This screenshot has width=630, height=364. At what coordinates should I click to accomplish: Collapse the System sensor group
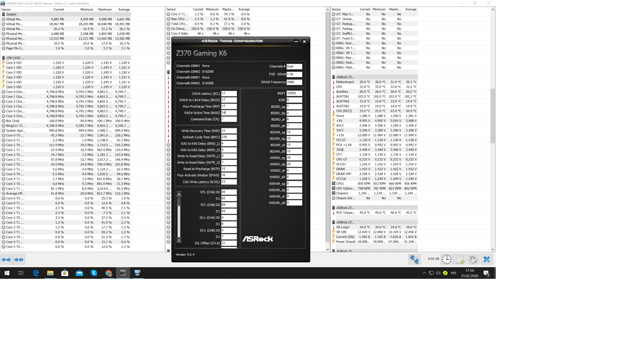(11, 14)
